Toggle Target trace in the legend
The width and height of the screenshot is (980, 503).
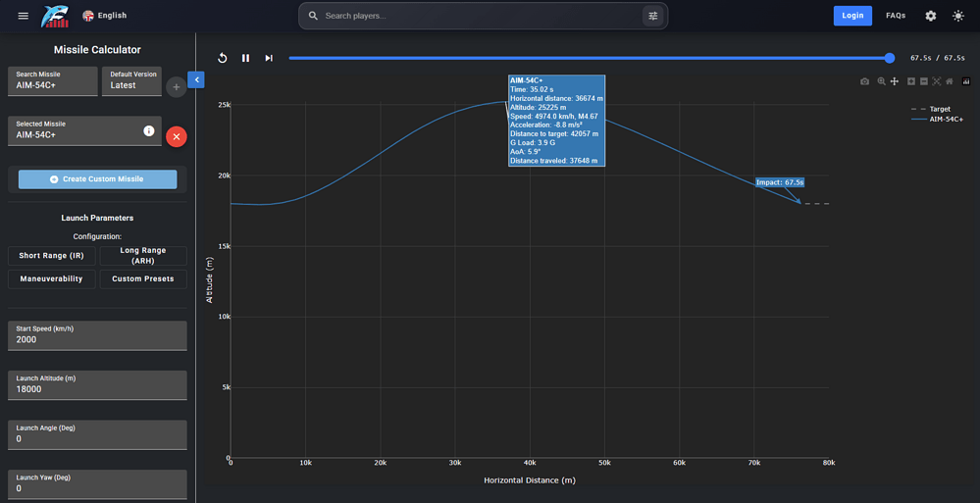(930, 109)
